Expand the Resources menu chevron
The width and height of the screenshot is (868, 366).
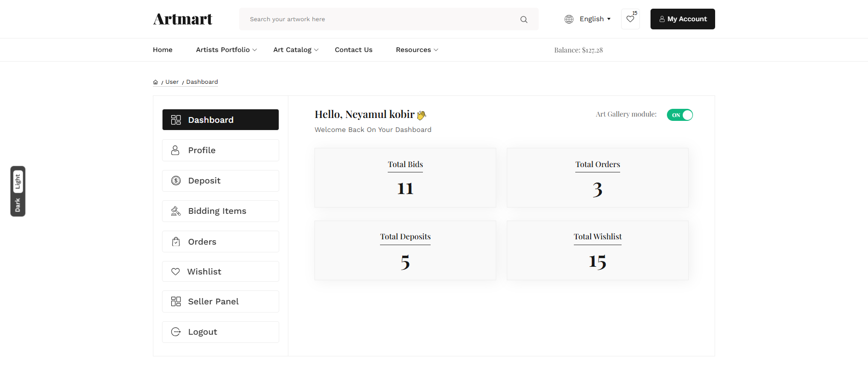[x=436, y=50]
